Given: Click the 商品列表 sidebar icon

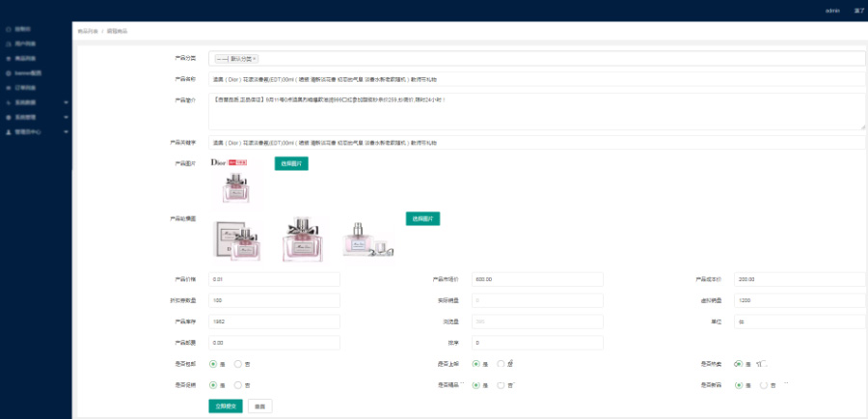Looking at the screenshot, I should coord(9,58).
